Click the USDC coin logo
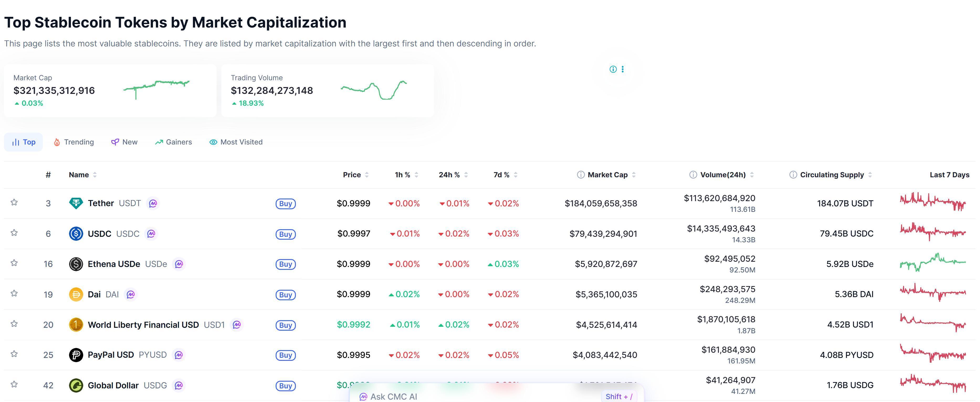 [76, 233]
